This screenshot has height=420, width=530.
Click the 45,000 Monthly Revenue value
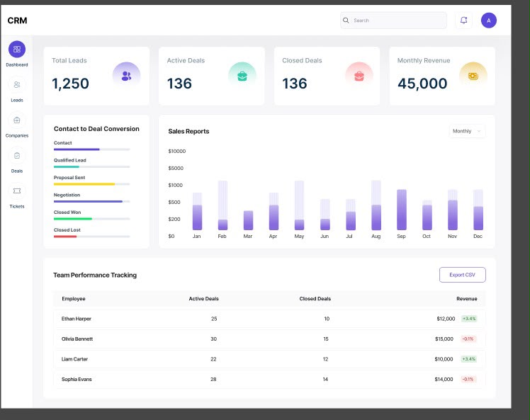[x=422, y=84]
